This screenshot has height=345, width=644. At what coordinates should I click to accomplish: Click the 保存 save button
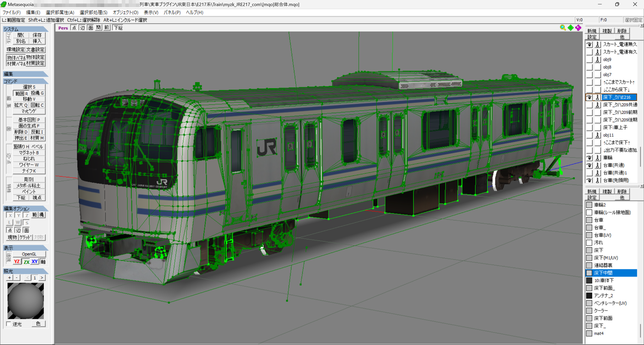[37, 35]
